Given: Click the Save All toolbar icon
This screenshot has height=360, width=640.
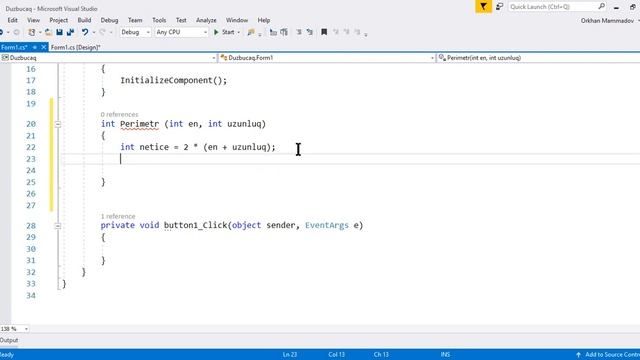Looking at the screenshot, I should [x=70, y=32].
